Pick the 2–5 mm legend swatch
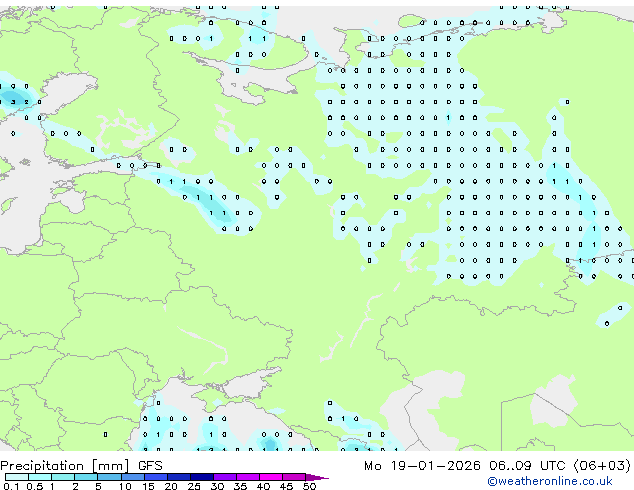Viewport: 634px width, 490px height. tap(86, 477)
